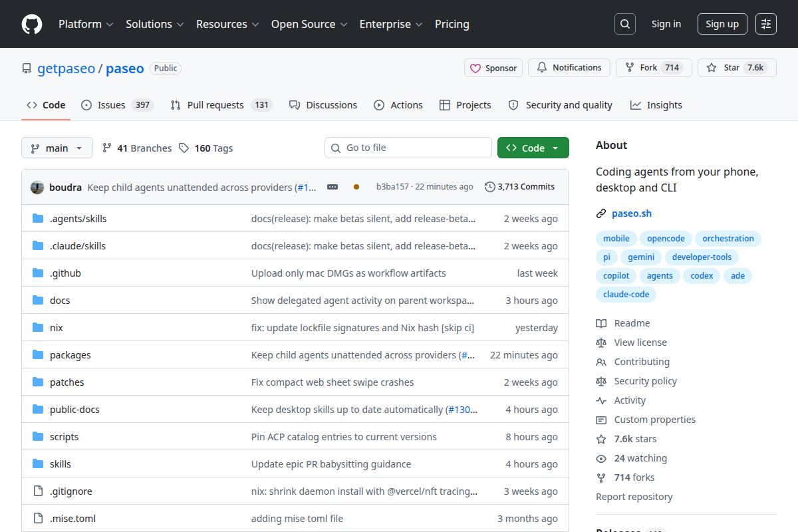The width and height of the screenshot is (798, 532).
Task: Click the Contributing people icon
Action: click(601, 362)
